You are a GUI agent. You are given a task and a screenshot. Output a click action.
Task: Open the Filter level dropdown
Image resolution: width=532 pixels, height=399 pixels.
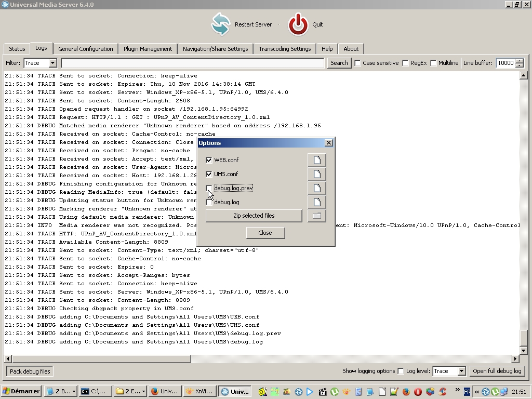52,63
